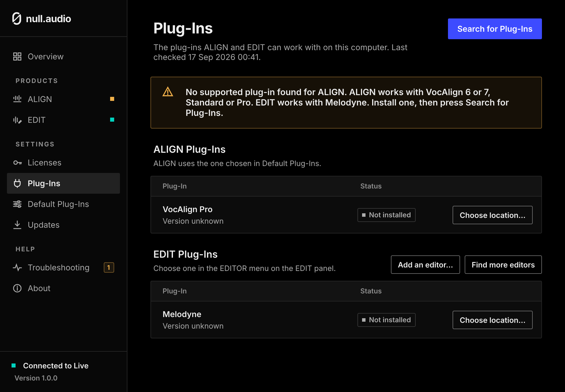Click the VocAlign Pro plug-in name

pyautogui.click(x=187, y=209)
